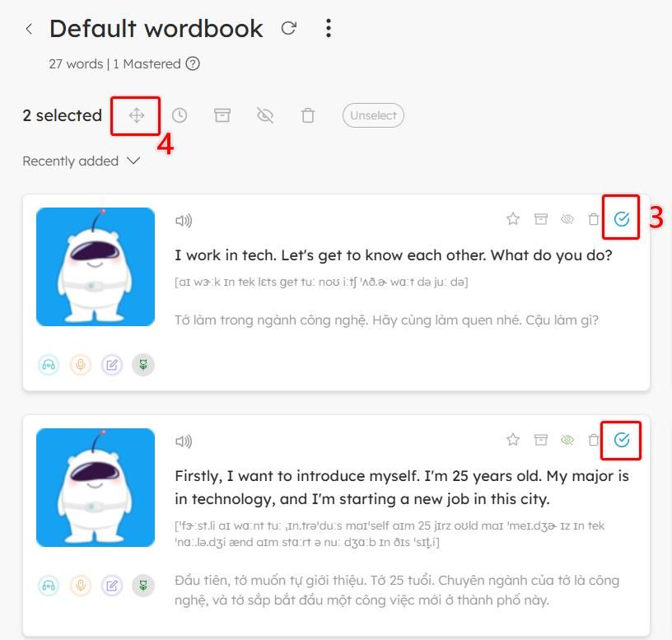Click the back arrow beside Default wordbook
Viewport: 672px width, 640px height.
pos(30,29)
